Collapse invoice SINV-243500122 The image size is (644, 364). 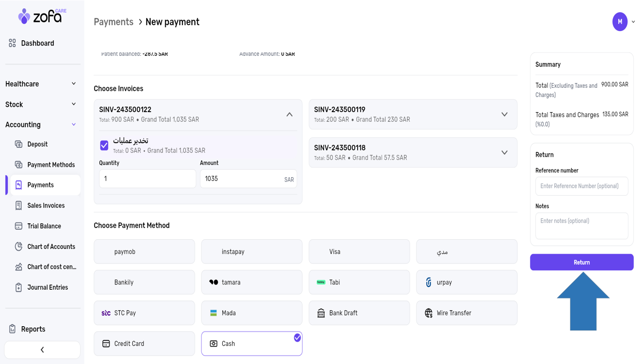point(289,115)
